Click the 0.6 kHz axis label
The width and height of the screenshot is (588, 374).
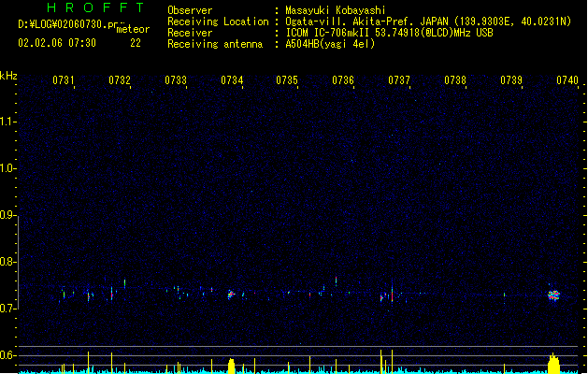click(x=7, y=355)
